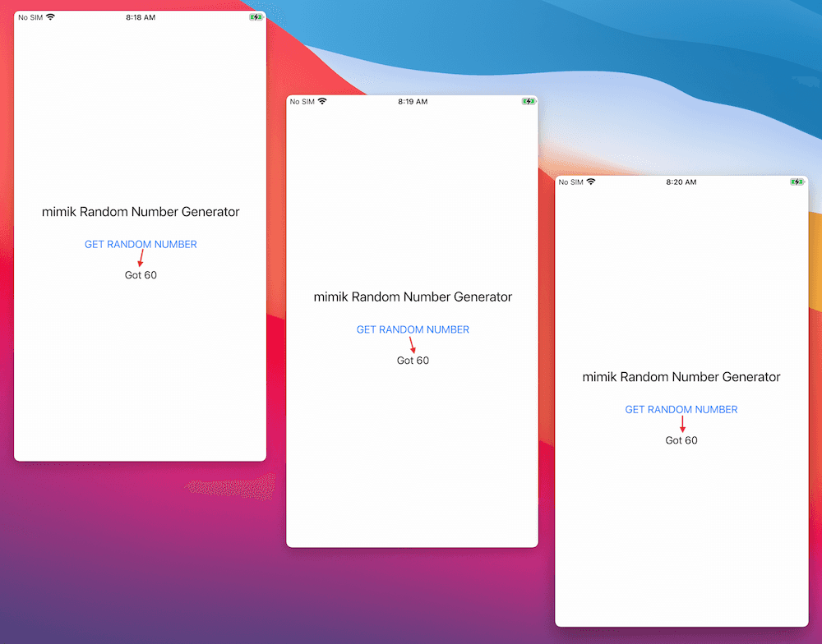Select "Got 60" result in 8:19 AM simulator
Viewport: 822px width, 644px height.
[413, 361]
